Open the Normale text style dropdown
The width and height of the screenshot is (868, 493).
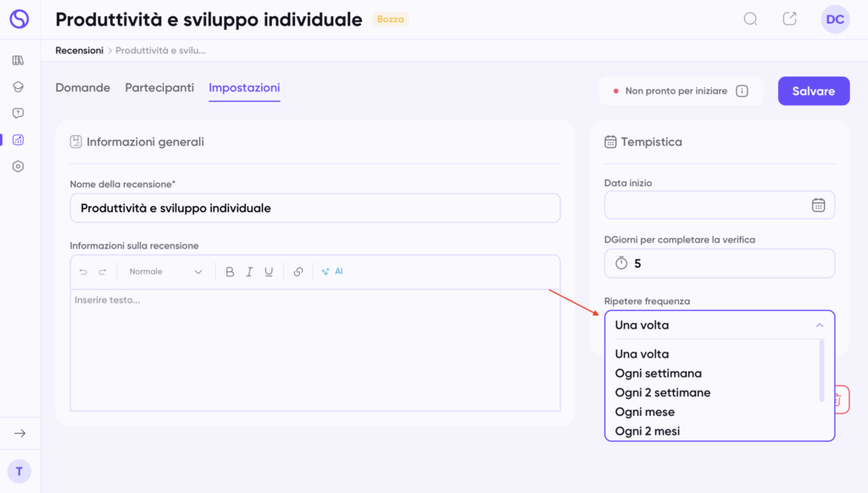pyautogui.click(x=165, y=272)
